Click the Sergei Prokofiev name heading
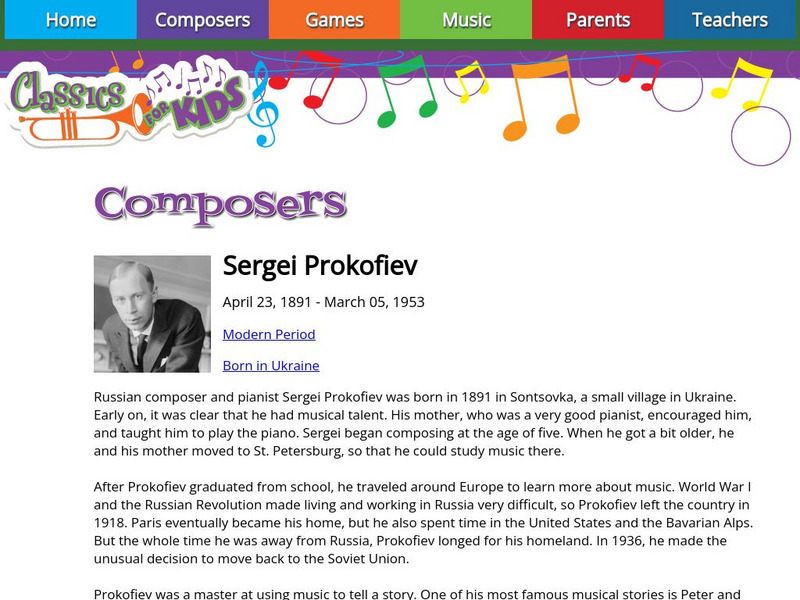Image resolution: width=800 pixels, height=600 pixels. [320, 265]
